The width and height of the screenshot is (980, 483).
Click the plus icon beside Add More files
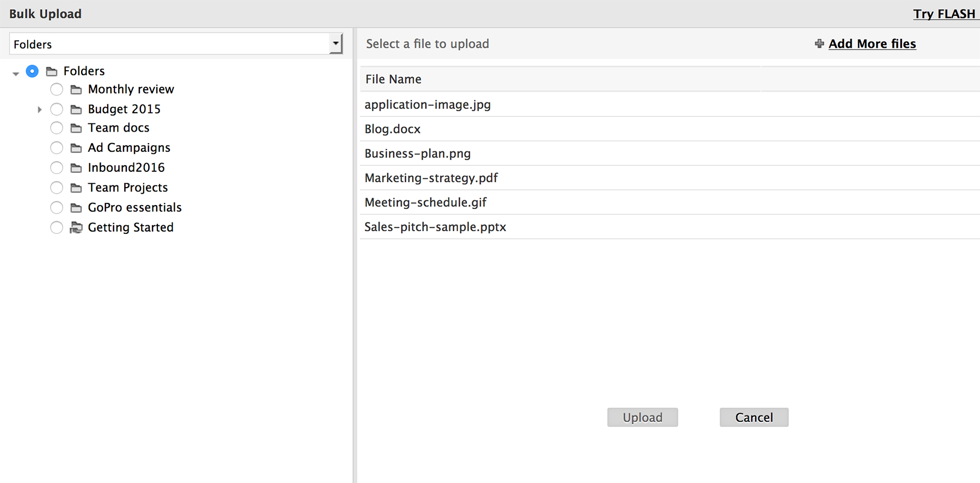[x=819, y=44]
